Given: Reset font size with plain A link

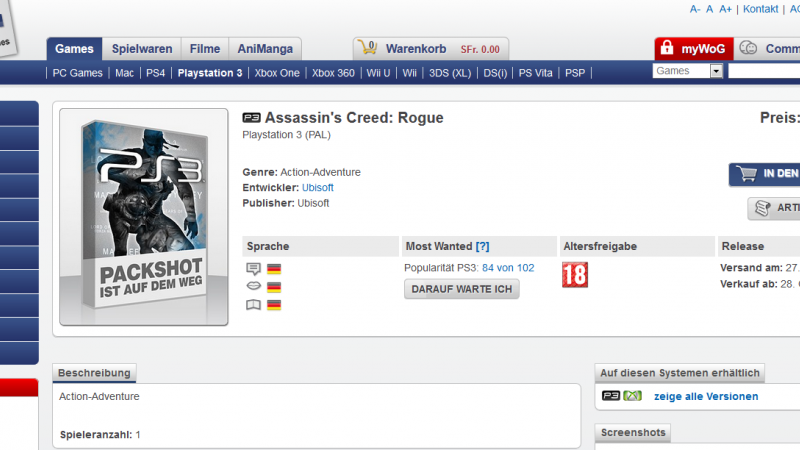Looking at the screenshot, I should pyautogui.click(x=709, y=9).
